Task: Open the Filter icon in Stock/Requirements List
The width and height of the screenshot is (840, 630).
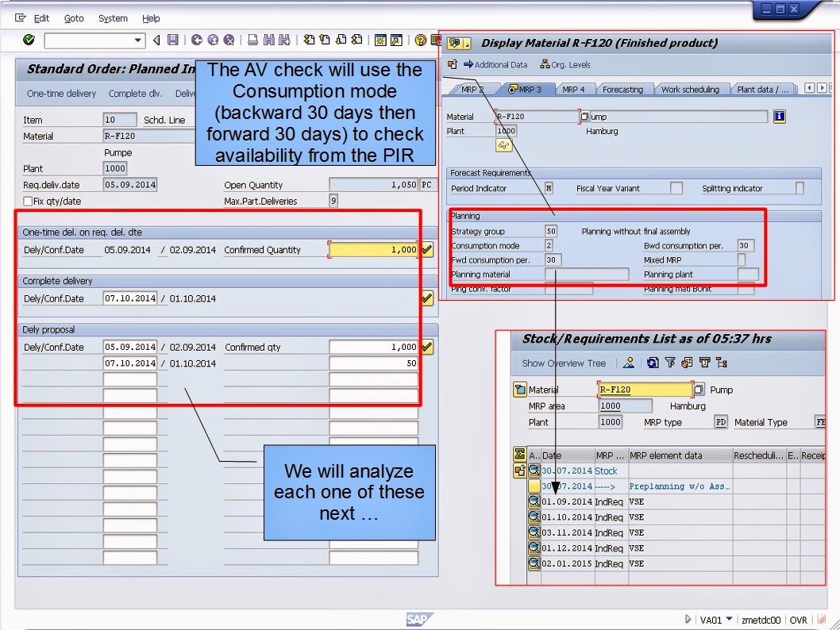Action: click(x=669, y=363)
